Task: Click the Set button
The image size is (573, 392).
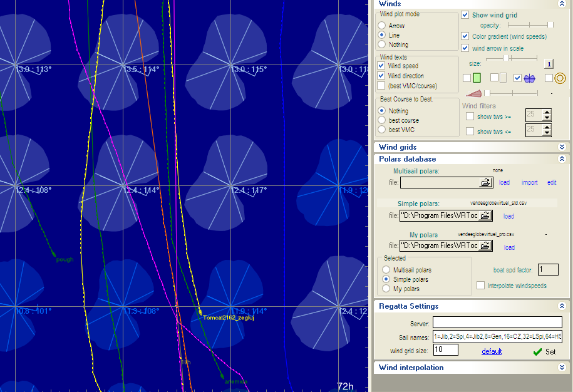Action: 544,352
